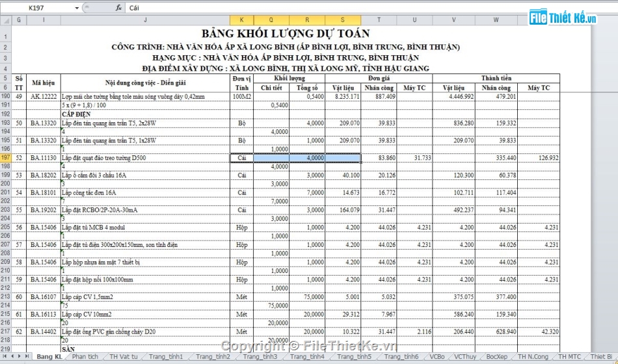Select cell Lắp ổ cắm đôi 3 chấu 16A
Screen dimensions: 618x364
145,175
